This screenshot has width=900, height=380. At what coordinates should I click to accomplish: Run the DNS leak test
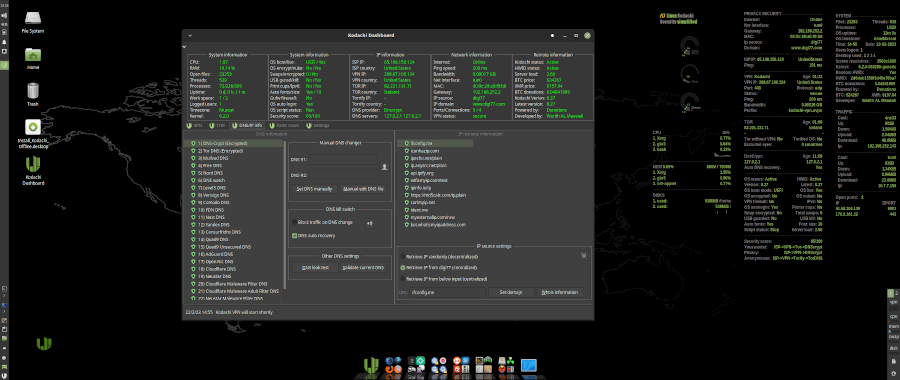(x=315, y=267)
